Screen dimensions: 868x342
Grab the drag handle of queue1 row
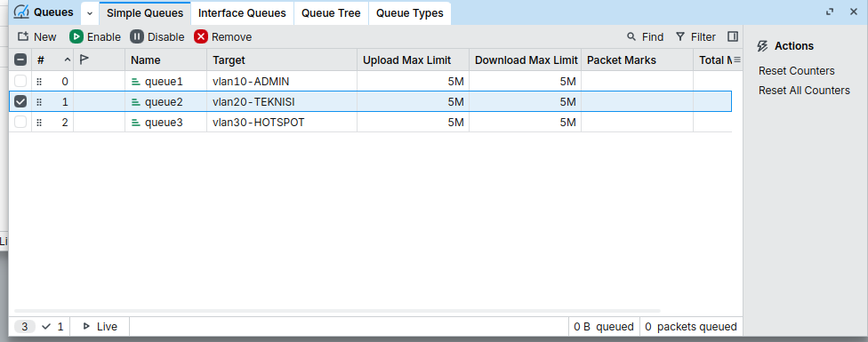click(39, 82)
